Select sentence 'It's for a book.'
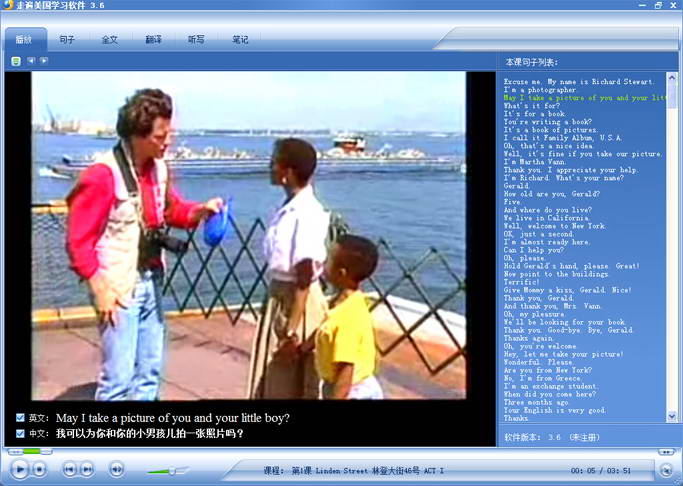This screenshot has width=683, height=486. (x=534, y=114)
